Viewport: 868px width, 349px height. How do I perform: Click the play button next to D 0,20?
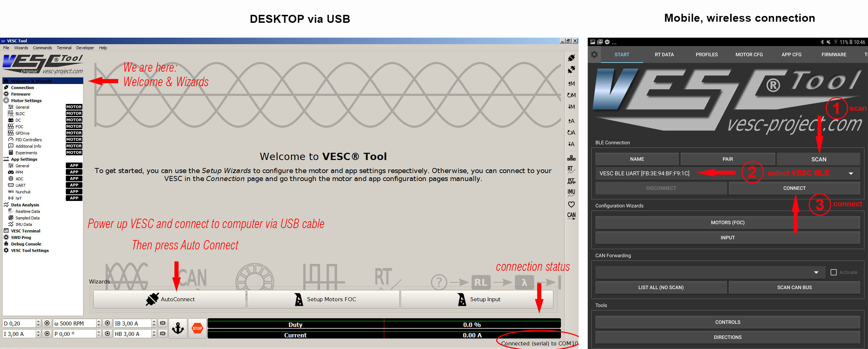point(47,323)
